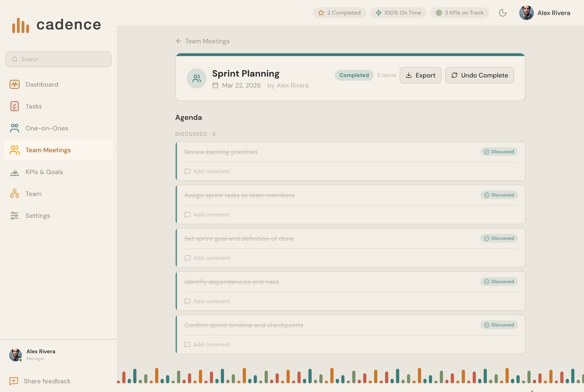The height and width of the screenshot is (392, 584).
Task: Toggle Discussed on Identify dependencies and risks
Action: (x=499, y=282)
